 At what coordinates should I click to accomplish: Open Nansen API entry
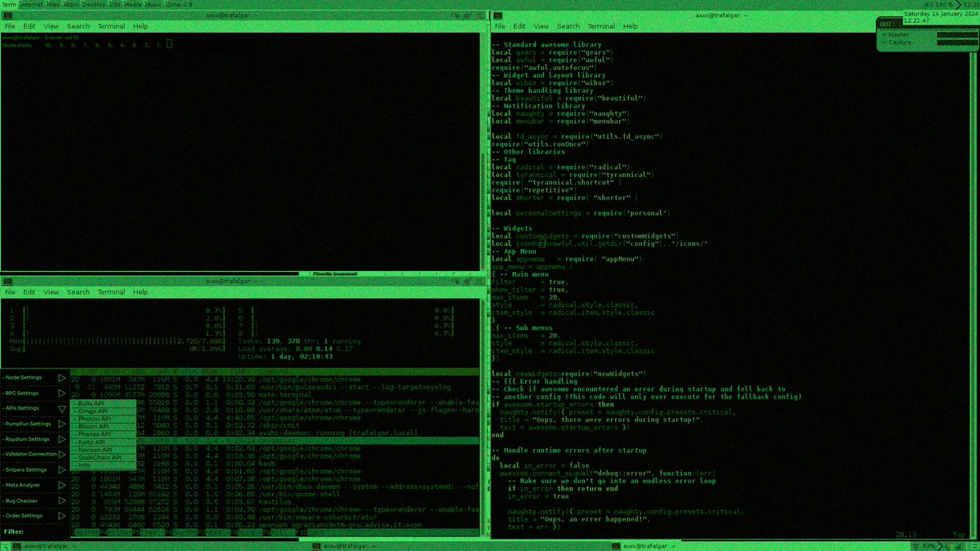(102, 450)
